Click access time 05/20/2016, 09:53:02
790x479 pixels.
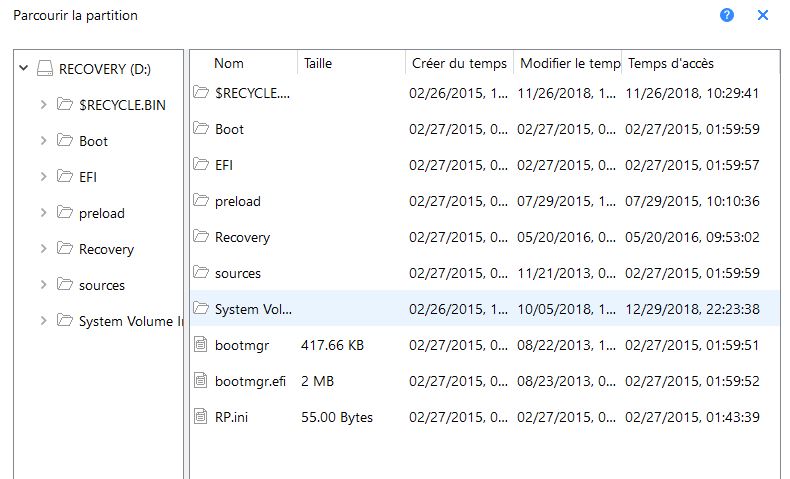point(692,237)
